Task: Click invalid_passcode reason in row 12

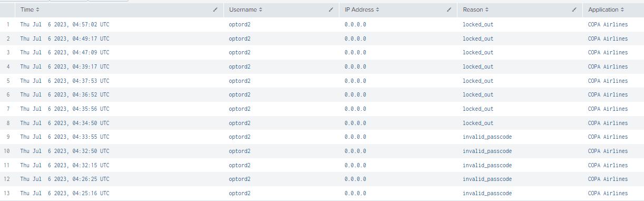Action: (487, 179)
